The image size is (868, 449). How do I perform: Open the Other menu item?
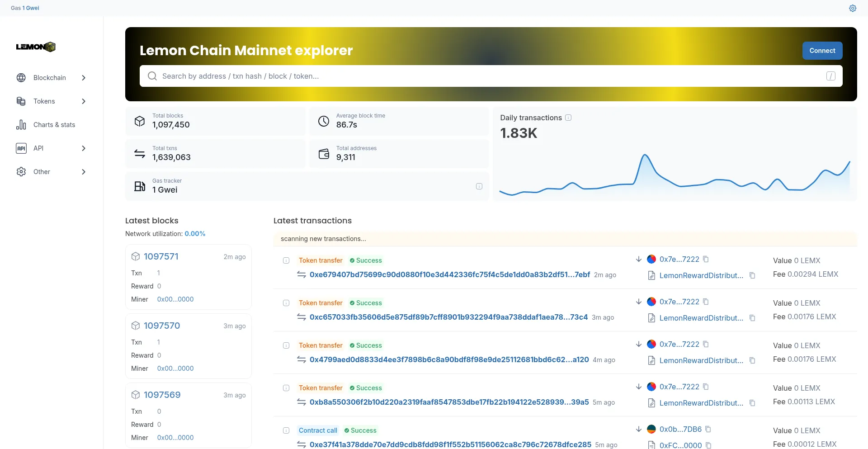tap(52, 172)
